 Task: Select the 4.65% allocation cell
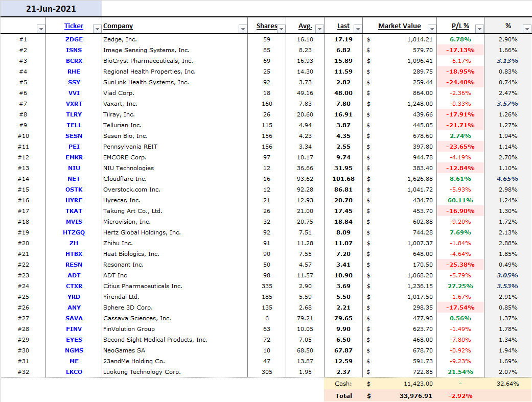(x=508, y=179)
